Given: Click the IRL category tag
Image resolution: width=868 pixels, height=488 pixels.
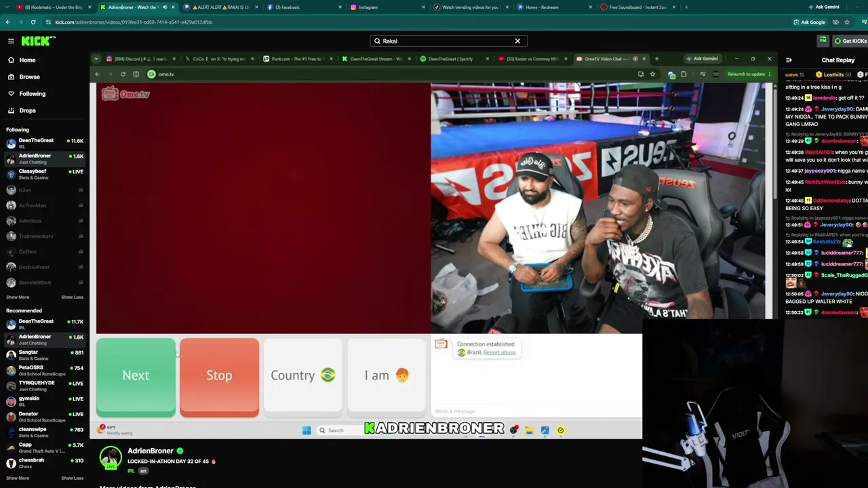Looking at the screenshot, I should tap(131, 471).
